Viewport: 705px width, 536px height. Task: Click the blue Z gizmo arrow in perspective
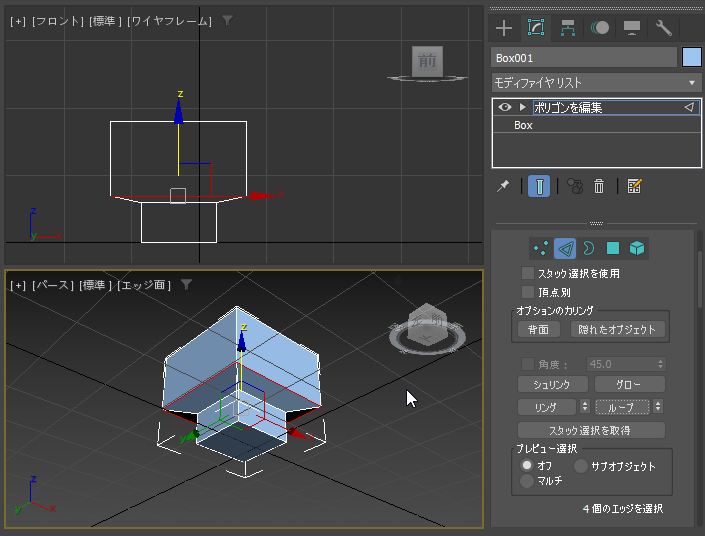click(x=241, y=342)
